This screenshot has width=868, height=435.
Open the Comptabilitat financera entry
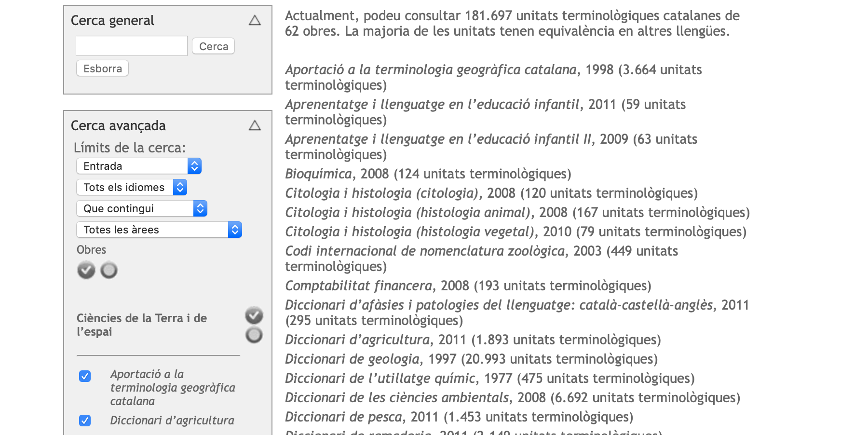(359, 285)
